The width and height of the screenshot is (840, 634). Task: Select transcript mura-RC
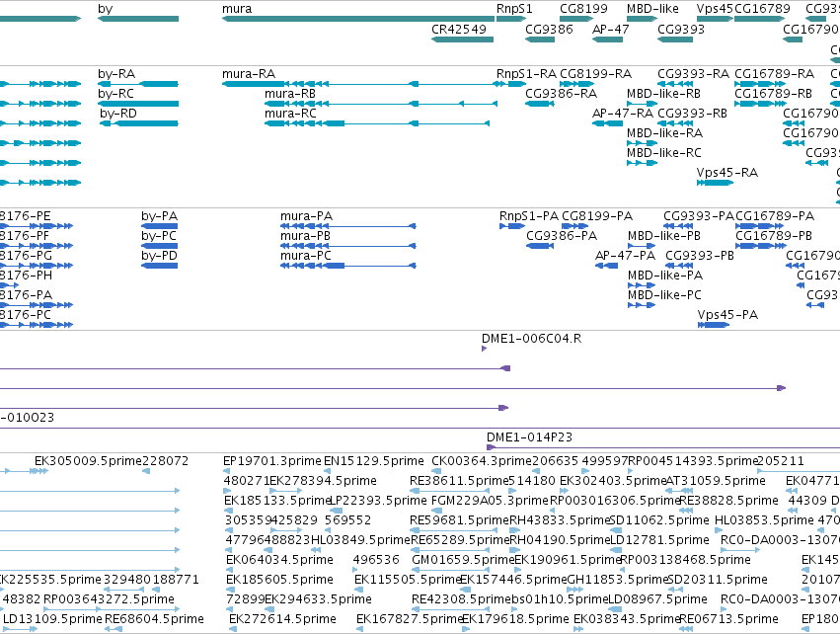tap(377, 123)
